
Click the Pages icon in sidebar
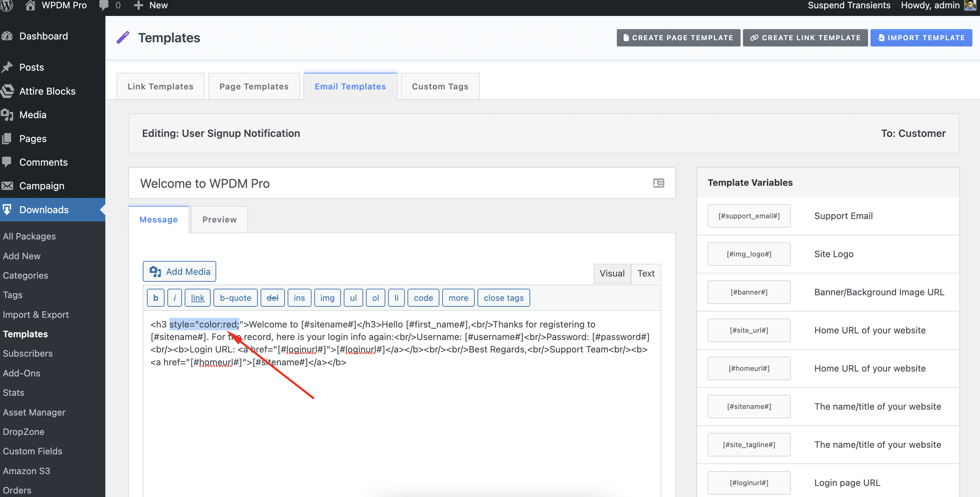pos(7,139)
